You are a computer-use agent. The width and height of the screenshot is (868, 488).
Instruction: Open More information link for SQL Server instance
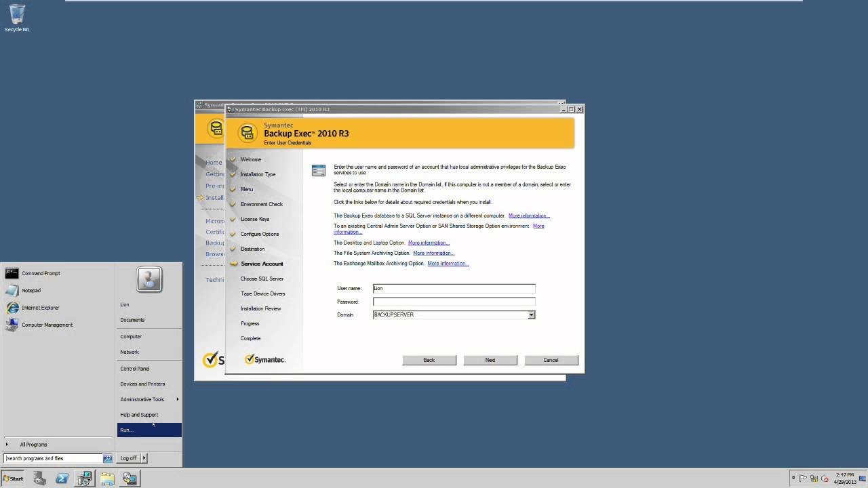coord(529,216)
